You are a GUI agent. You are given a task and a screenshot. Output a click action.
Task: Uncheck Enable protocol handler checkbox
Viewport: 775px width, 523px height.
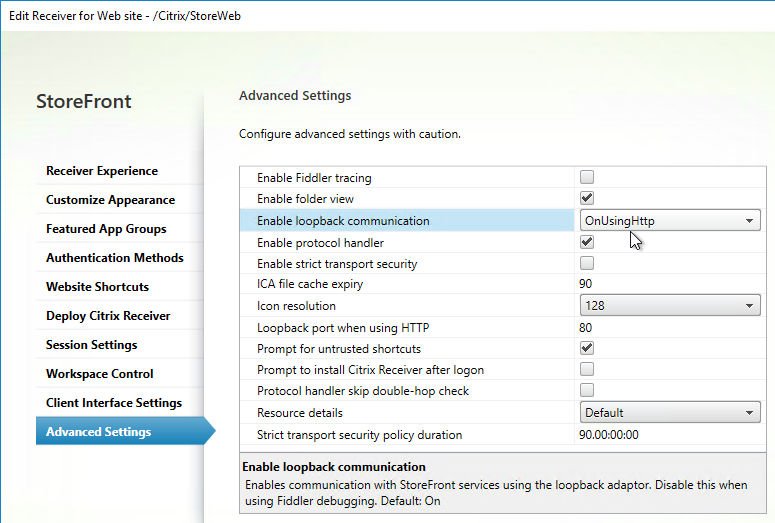[x=587, y=242]
